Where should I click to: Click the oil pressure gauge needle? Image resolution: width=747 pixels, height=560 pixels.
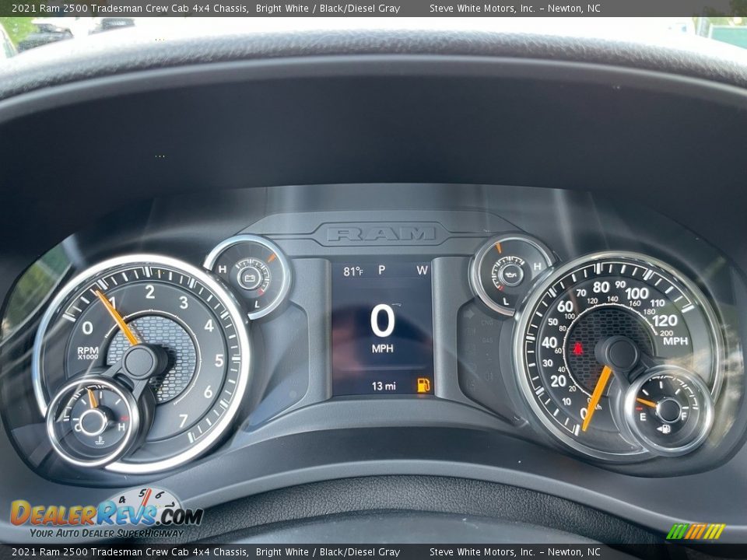click(x=498, y=247)
